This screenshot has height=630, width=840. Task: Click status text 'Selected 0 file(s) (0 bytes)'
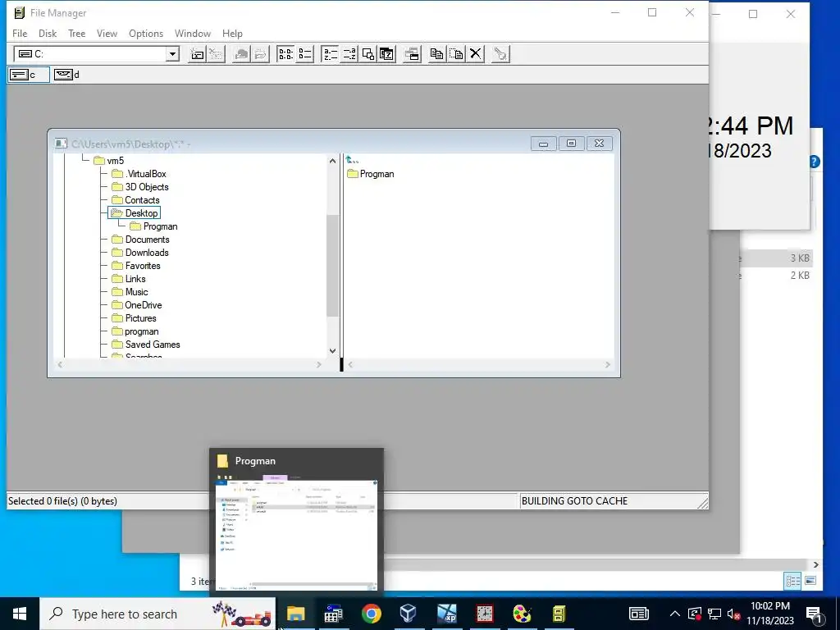(x=62, y=501)
